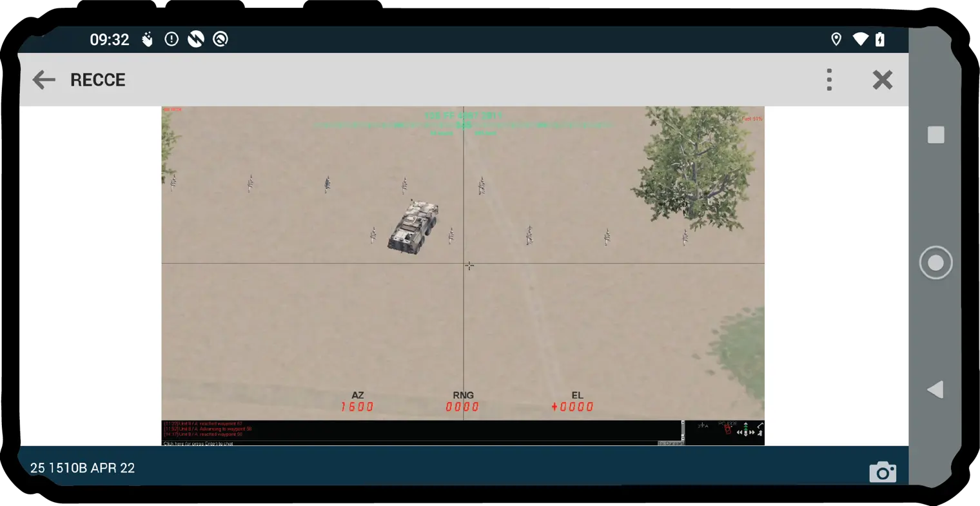The width and height of the screenshot is (980, 506).
Task: Tap the Wi-Fi icon in the status bar
Action: (x=860, y=39)
